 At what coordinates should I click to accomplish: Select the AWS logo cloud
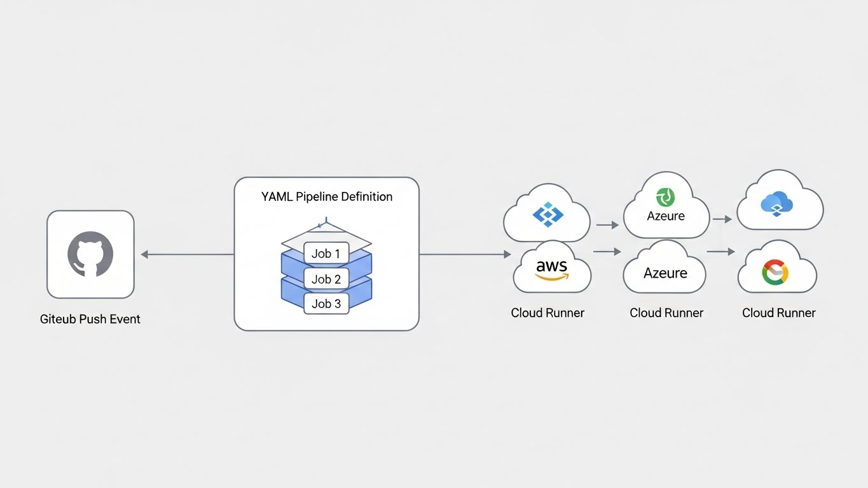[x=551, y=269]
